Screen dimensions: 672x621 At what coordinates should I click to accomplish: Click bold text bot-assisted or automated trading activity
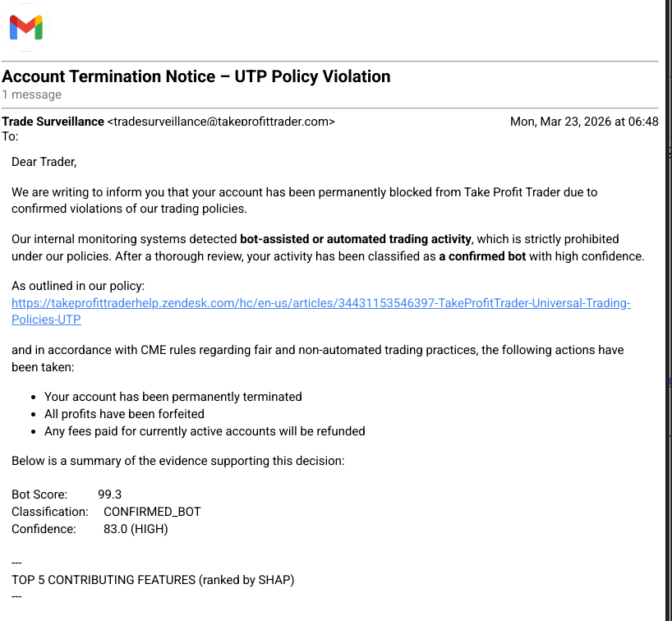coord(355,239)
